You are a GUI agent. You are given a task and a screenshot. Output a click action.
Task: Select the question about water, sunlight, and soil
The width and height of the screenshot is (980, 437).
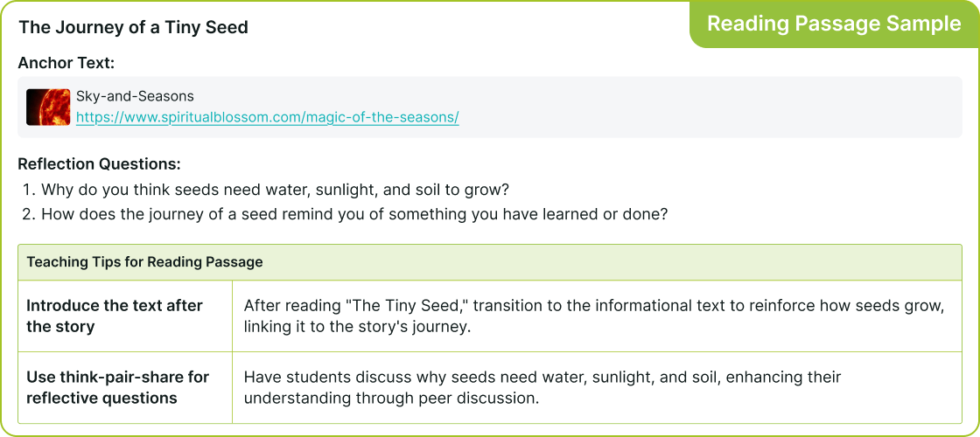pyautogui.click(x=275, y=190)
